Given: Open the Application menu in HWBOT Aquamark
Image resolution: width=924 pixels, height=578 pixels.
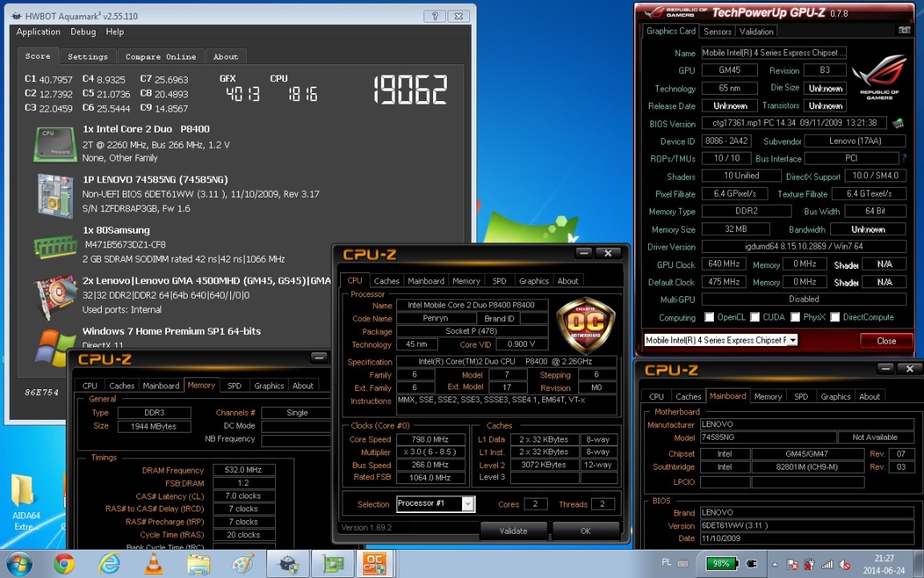Looking at the screenshot, I should point(38,32).
